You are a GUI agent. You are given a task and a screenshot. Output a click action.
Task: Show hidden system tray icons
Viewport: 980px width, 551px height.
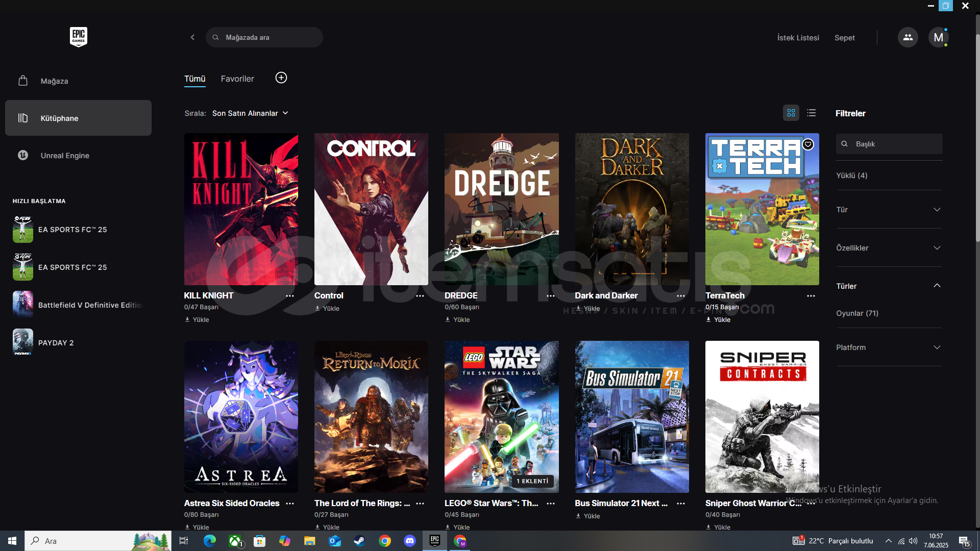(x=889, y=541)
